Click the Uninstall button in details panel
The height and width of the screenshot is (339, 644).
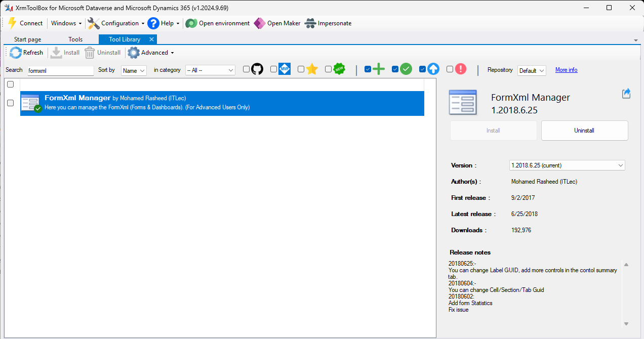584,131
